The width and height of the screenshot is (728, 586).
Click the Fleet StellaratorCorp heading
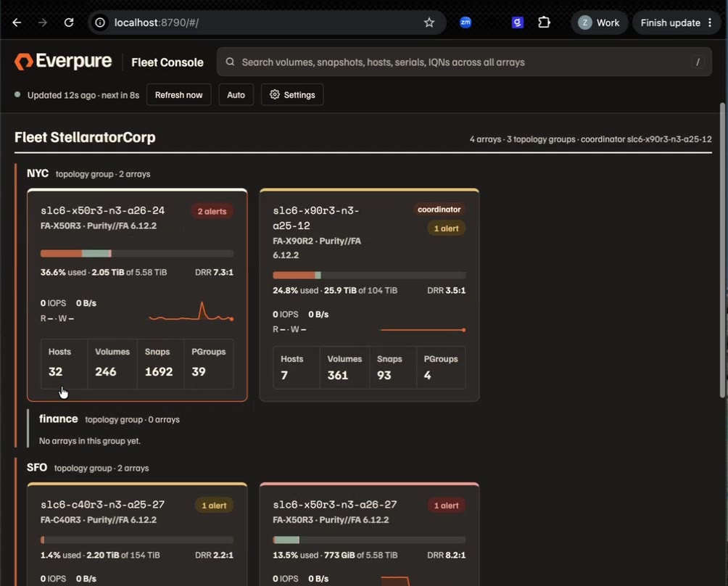pos(85,138)
